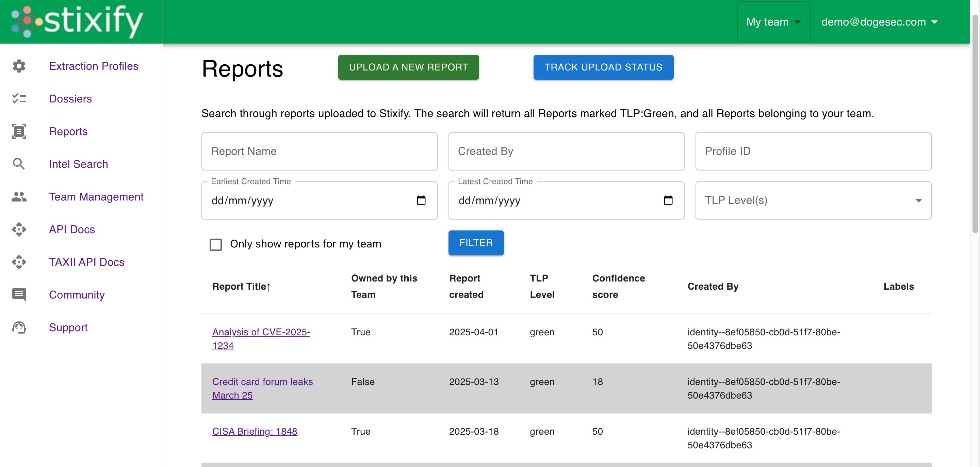Click the Intel Search magnifier icon
This screenshot has width=980, height=467.
(19, 164)
